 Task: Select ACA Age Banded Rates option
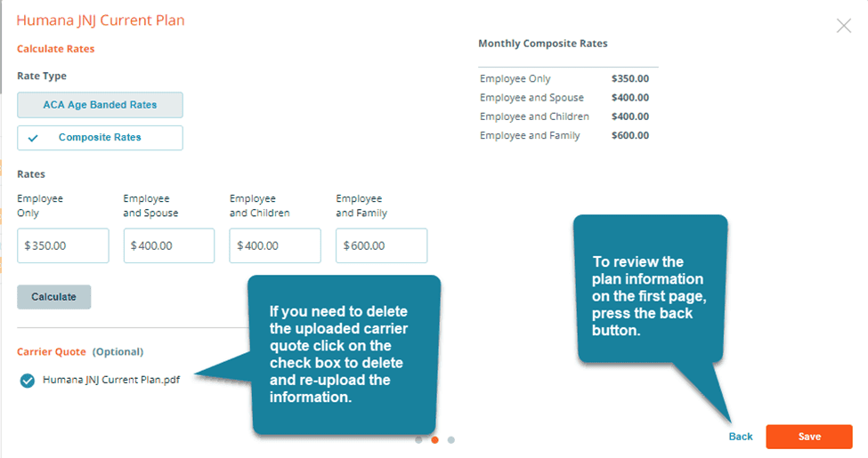click(101, 105)
